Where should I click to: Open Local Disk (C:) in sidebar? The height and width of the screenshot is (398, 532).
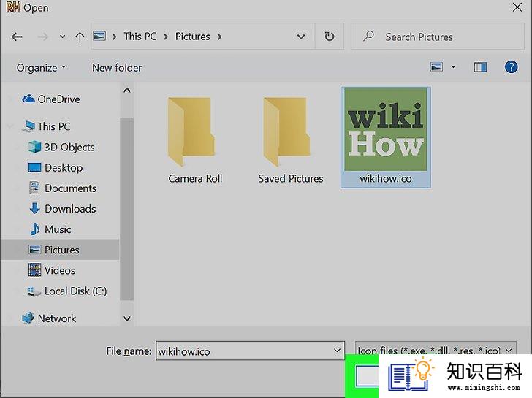coord(67,291)
